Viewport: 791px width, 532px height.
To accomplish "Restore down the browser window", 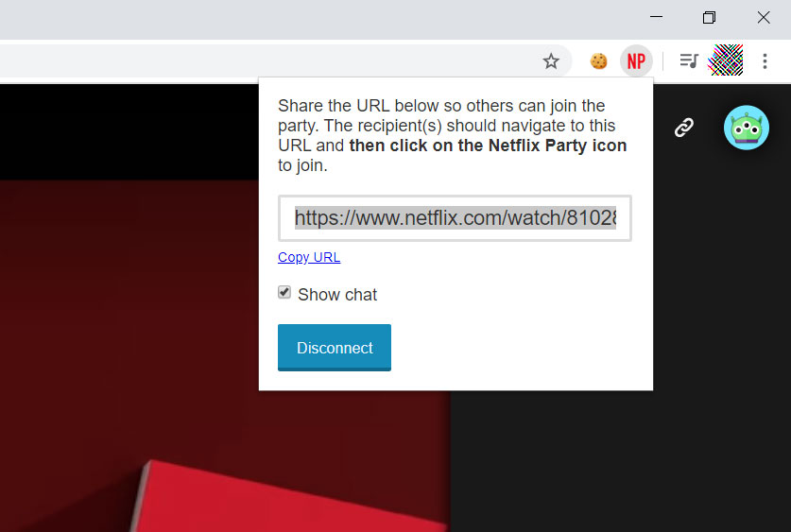I will click(709, 18).
